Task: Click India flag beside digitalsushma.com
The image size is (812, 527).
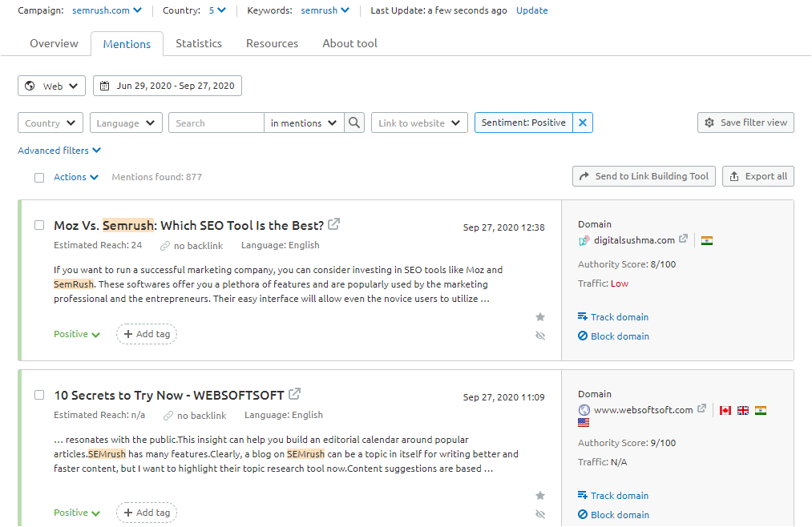Action: [x=707, y=240]
